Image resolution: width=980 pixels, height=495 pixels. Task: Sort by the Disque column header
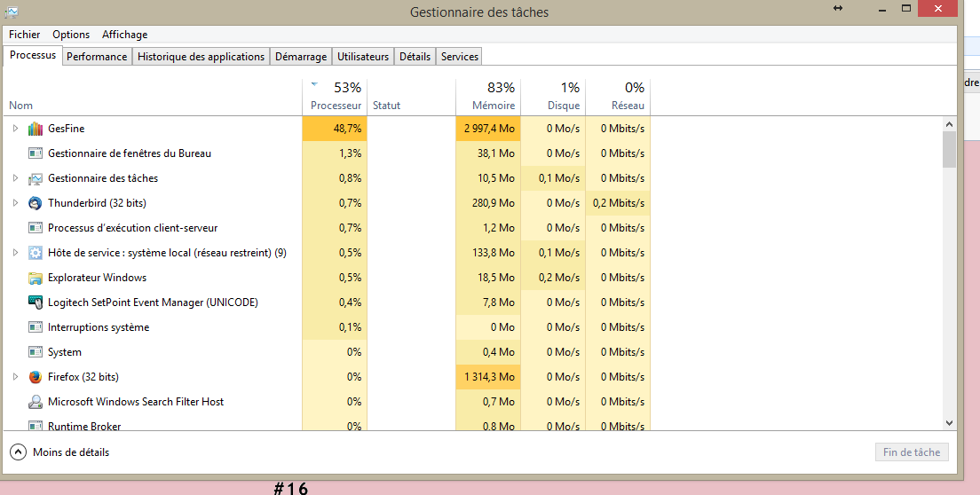tap(553, 98)
